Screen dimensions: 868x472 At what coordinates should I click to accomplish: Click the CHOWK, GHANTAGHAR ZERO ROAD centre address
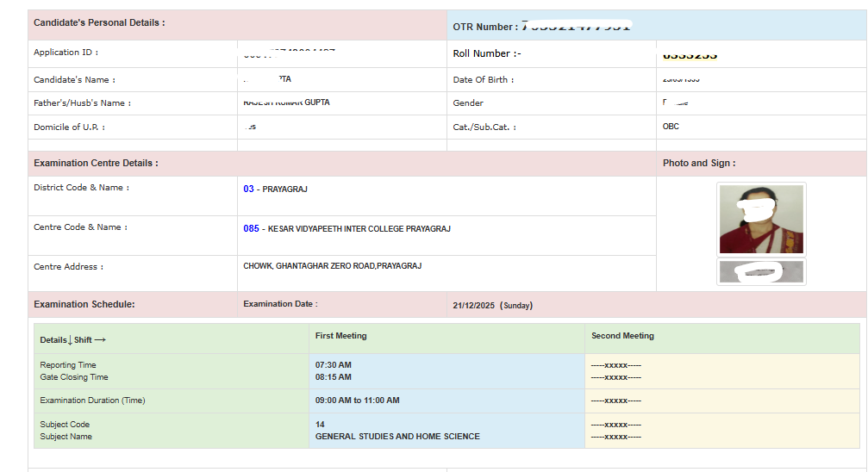(332, 266)
